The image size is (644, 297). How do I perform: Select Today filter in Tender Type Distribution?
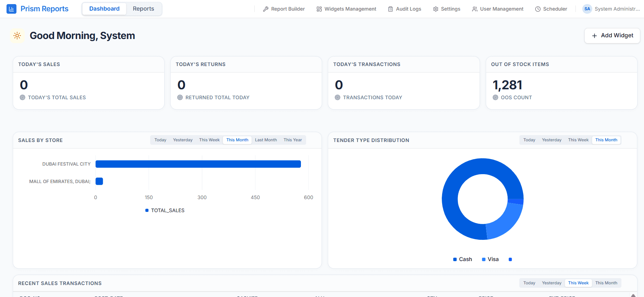[x=529, y=140]
